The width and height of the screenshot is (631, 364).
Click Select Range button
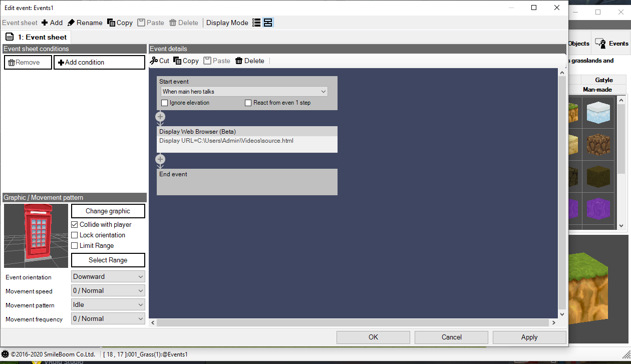pos(108,260)
